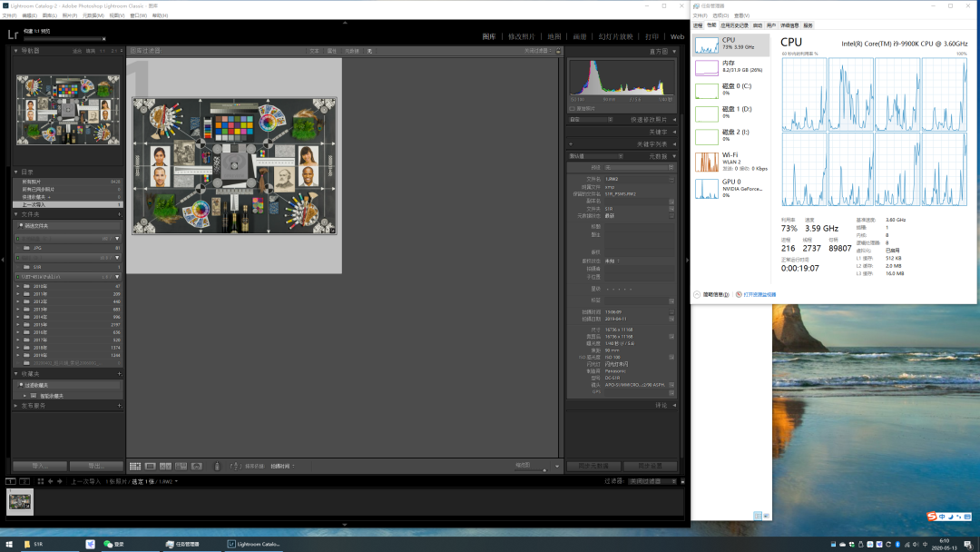Image resolution: width=980 pixels, height=552 pixels.
Task: Hide the left panel group via edge arrow
Action: point(4,259)
